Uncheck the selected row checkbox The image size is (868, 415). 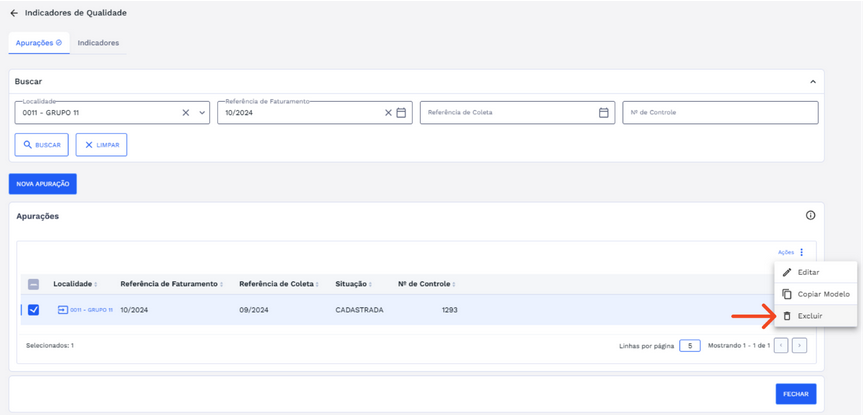(x=33, y=310)
